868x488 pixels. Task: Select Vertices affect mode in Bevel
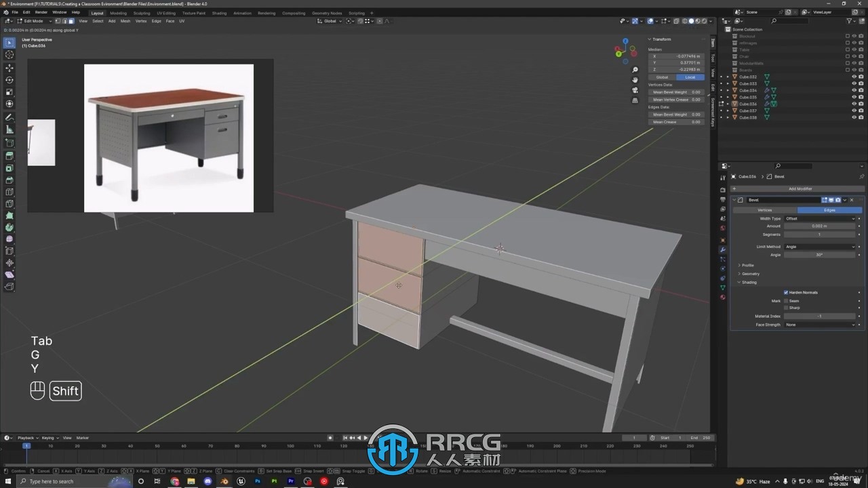click(764, 210)
